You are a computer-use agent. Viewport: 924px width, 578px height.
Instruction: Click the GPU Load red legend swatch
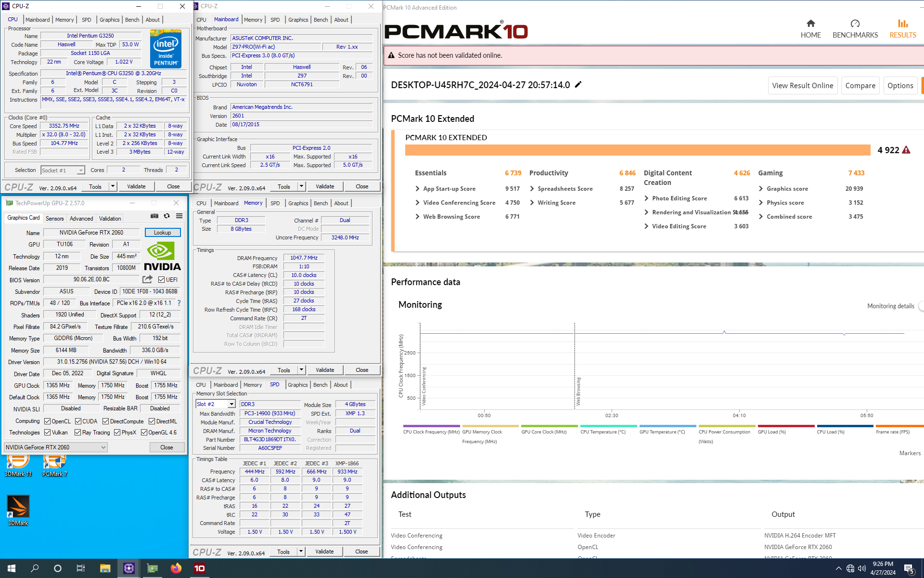786,426
